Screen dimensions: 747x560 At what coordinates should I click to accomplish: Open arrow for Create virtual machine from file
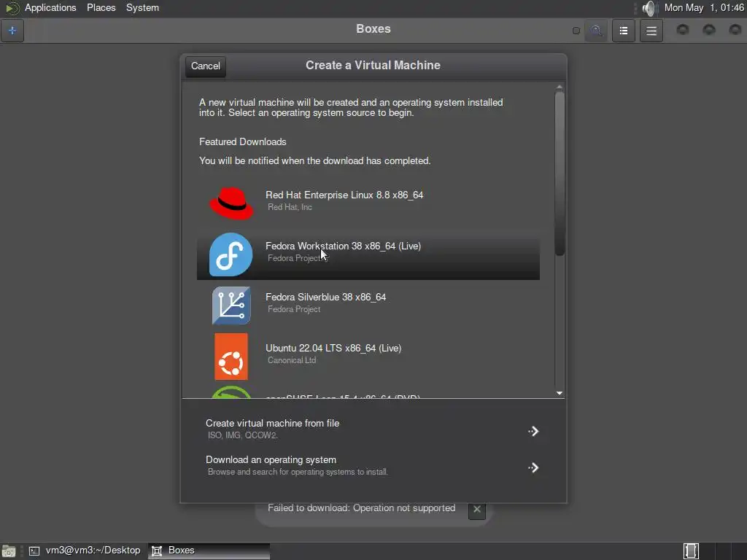(x=533, y=432)
